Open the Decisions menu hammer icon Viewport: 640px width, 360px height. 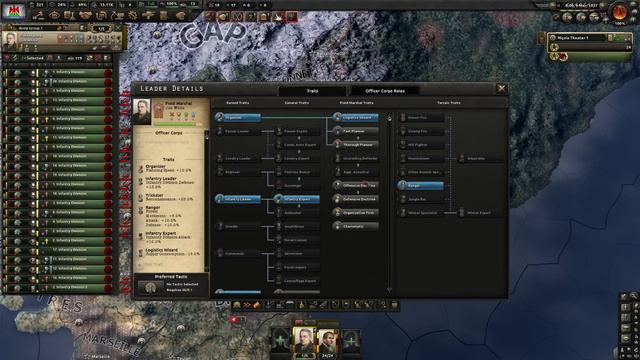pyautogui.click(x=39, y=16)
